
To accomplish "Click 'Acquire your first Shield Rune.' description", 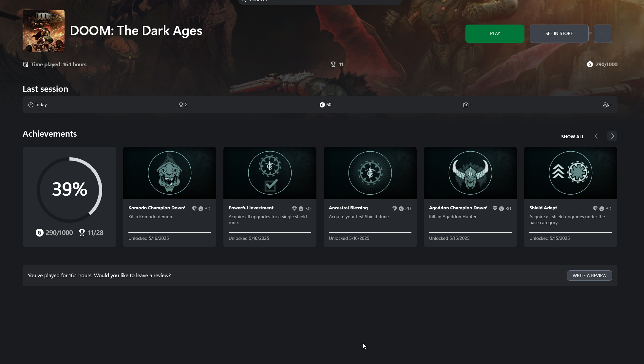I will coord(359,217).
